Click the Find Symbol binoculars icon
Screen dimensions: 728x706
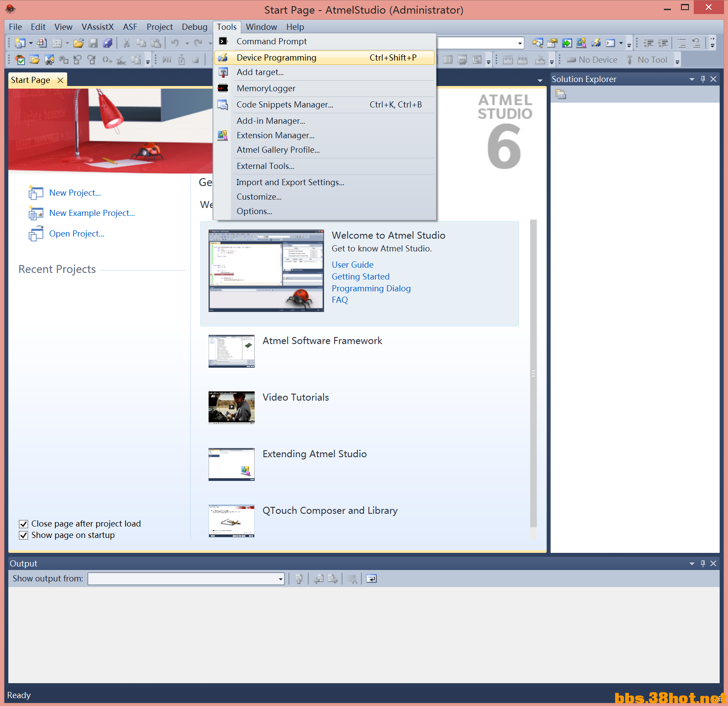(49, 60)
